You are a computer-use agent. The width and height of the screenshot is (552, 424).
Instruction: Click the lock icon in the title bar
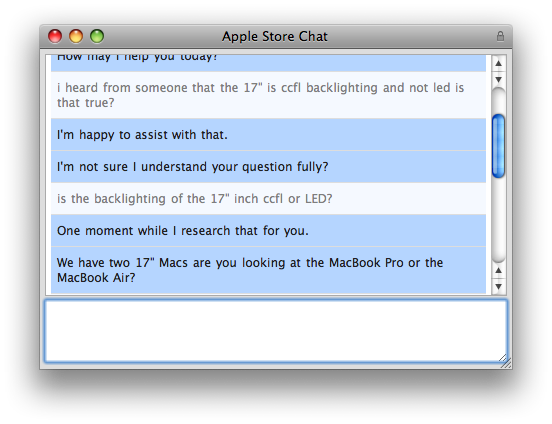point(500,36)
